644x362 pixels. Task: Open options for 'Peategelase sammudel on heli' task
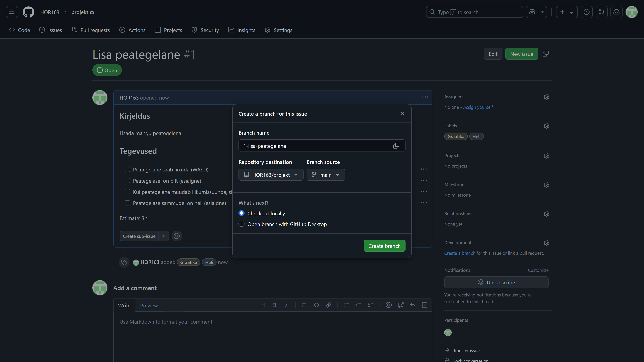[x=423, y=203]
